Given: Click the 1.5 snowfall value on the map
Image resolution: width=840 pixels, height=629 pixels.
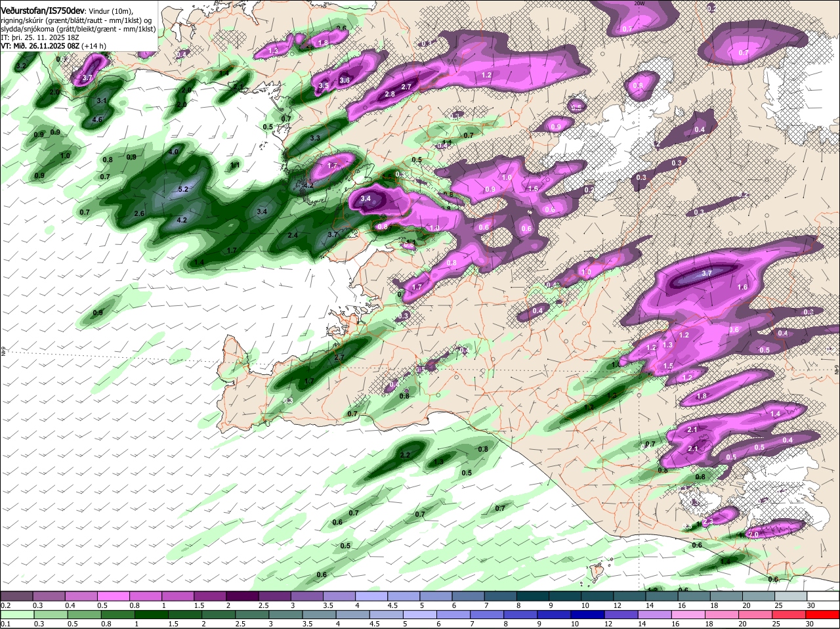Looking at the screenshot, I should click(668, 366).
